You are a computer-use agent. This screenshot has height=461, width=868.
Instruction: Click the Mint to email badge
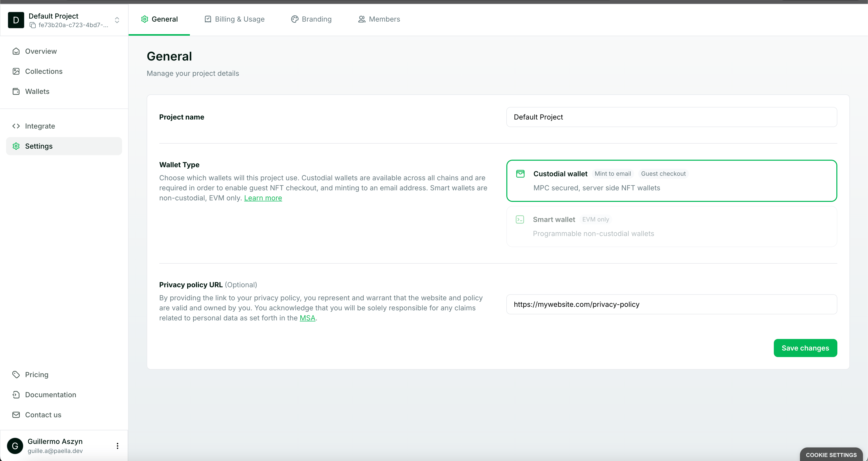click(613, 174)
